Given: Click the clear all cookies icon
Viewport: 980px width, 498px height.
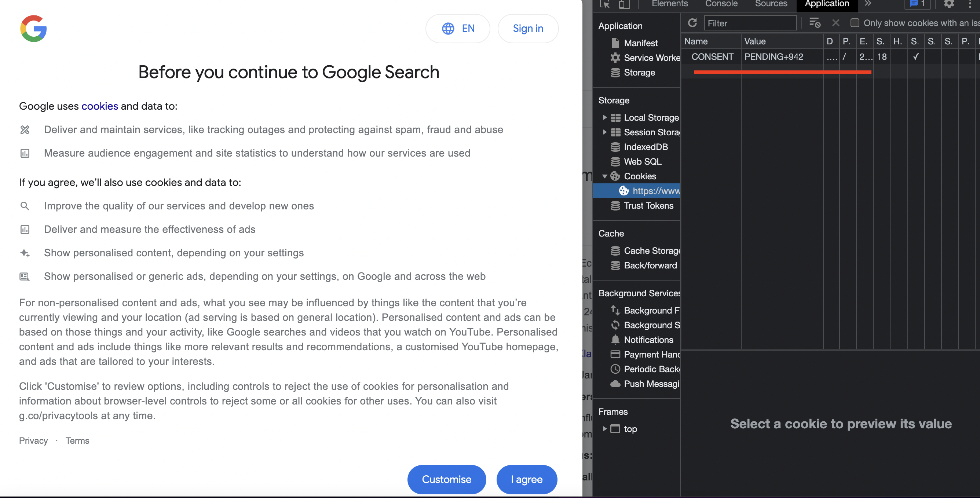Looking at the screenshot, I should pyautogui.click(x=815, y=23).
